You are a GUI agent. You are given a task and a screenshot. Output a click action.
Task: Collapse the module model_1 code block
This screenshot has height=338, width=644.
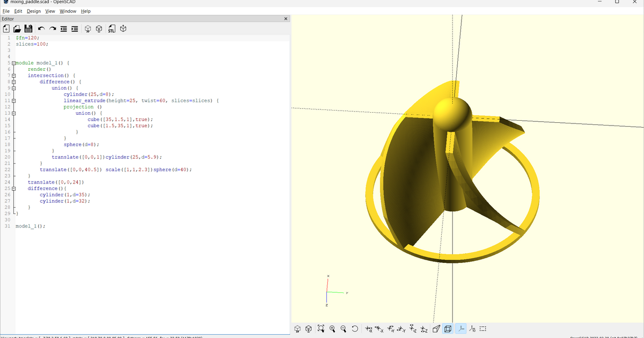click(13, 62)
